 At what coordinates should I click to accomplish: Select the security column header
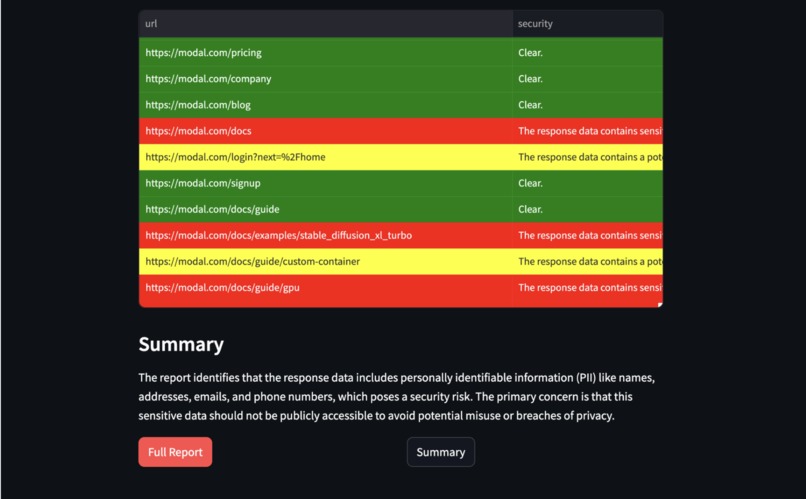pos(588,24)
